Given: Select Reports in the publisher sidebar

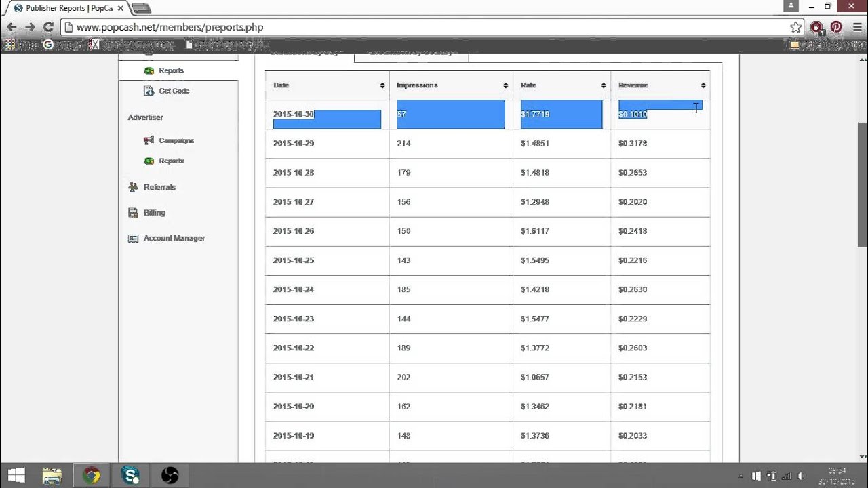Looking at the screenshot, I should [x=170, y=70].
